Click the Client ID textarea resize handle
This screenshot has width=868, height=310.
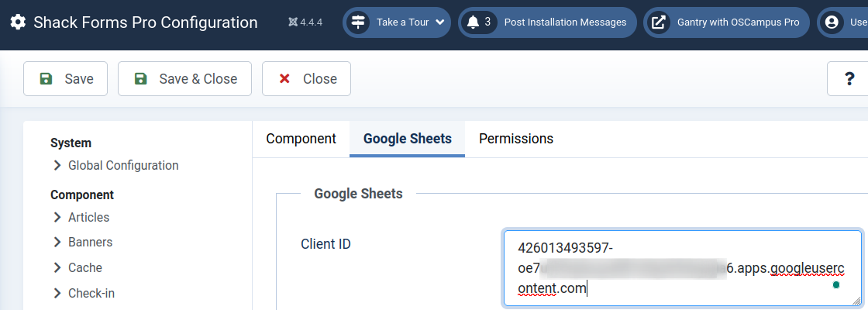(856, 300)
